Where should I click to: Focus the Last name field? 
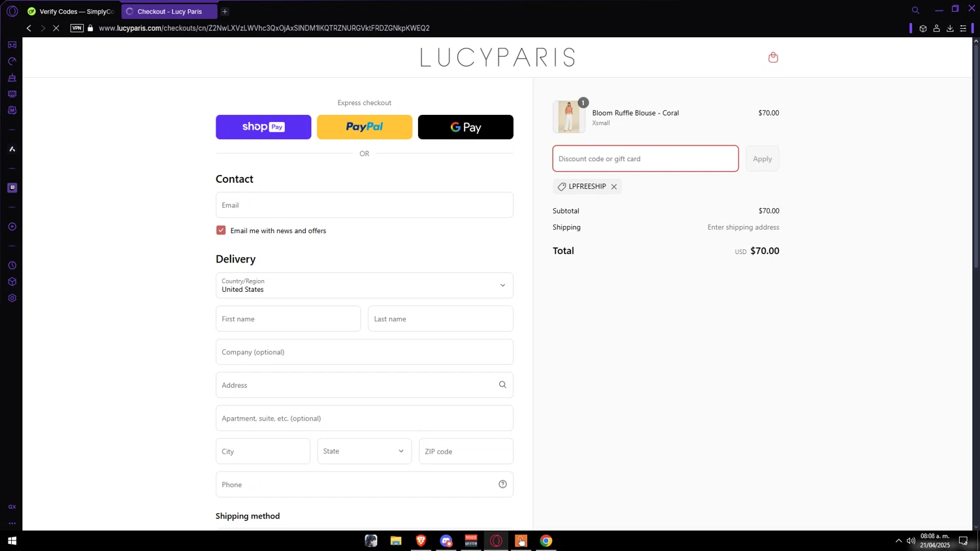point(441,319)
